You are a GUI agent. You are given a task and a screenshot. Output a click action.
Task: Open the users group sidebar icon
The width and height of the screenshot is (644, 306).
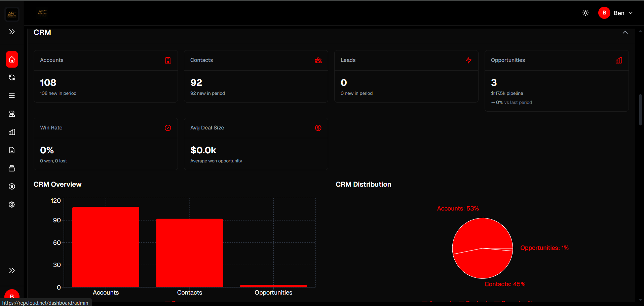(12, 114)
